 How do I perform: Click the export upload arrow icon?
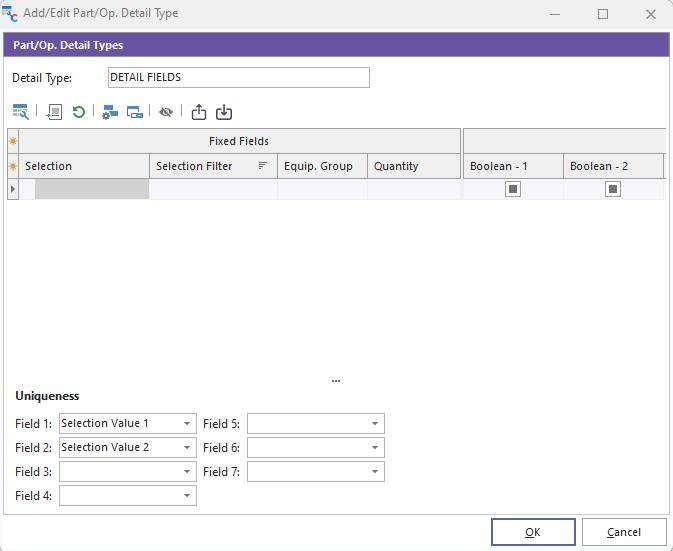click(x=199, y=112)
